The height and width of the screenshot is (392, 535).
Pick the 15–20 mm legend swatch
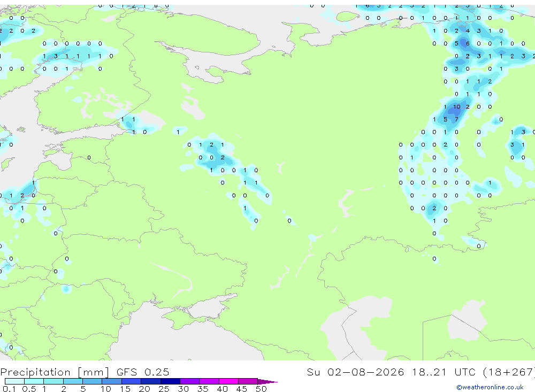coord(132,381)
